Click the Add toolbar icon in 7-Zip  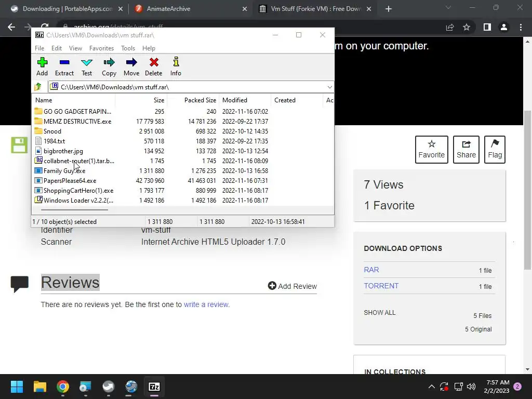[42, 62]
